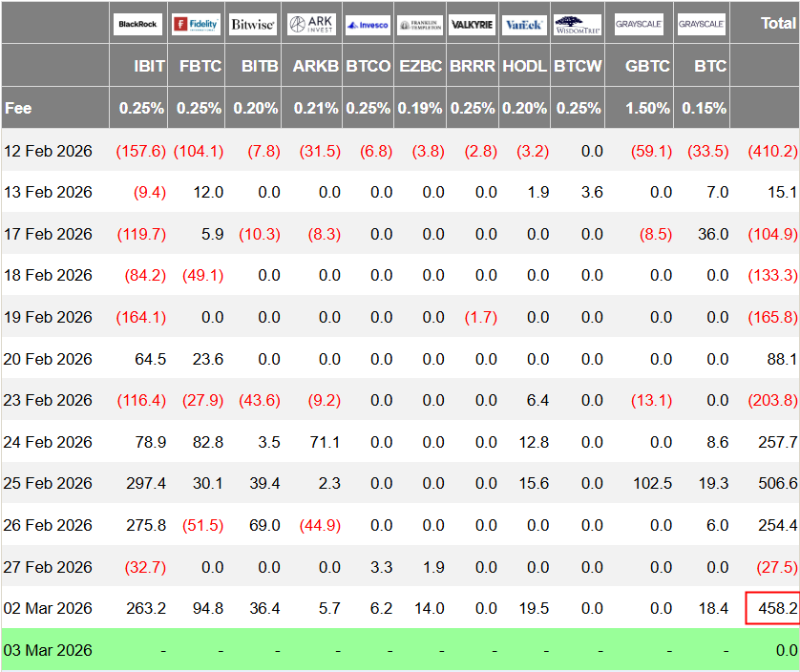The image size is (800, 672).
Task: Select the IBIT ticker header
Action: tap(150, 66)
